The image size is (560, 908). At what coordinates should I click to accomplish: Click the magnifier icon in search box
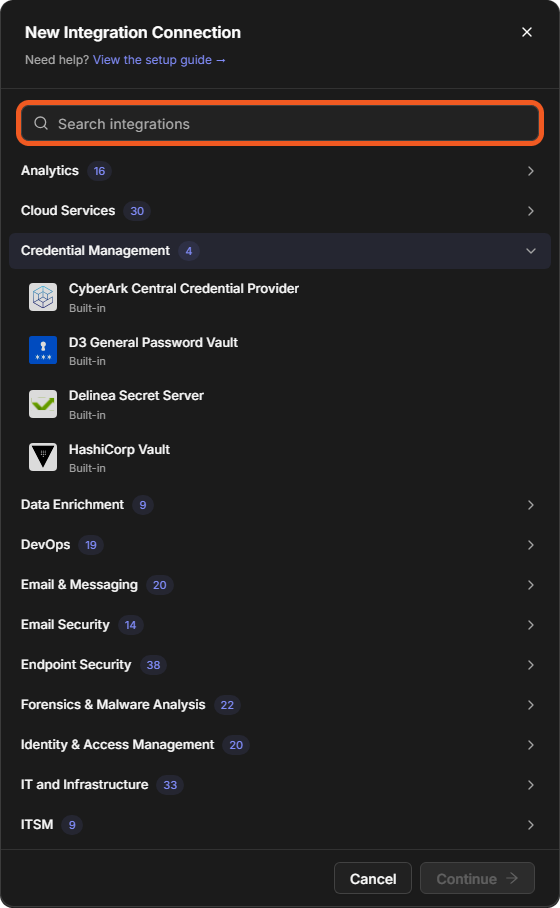pyautogui.click(x=41, y=123)
